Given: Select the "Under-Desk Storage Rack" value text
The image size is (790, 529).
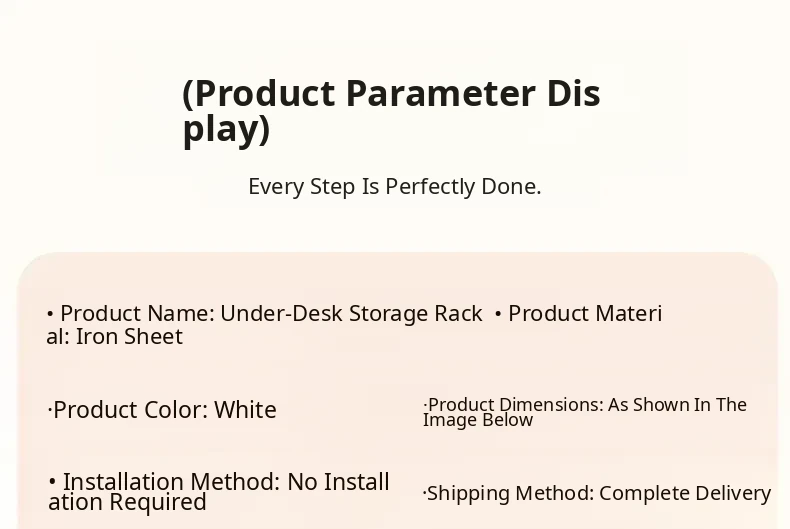Looking at the screenshot, I should point(351,314).
